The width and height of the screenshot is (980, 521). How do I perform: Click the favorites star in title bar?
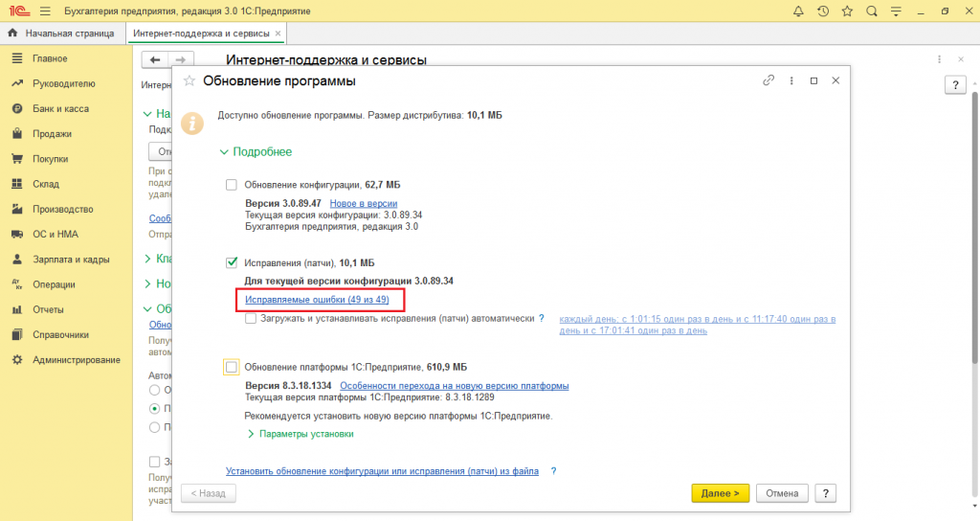click(847, 11)
